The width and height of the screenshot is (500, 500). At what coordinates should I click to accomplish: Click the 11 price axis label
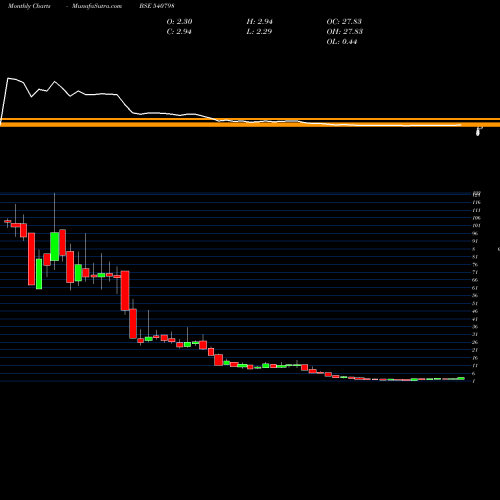pos(475,366)
